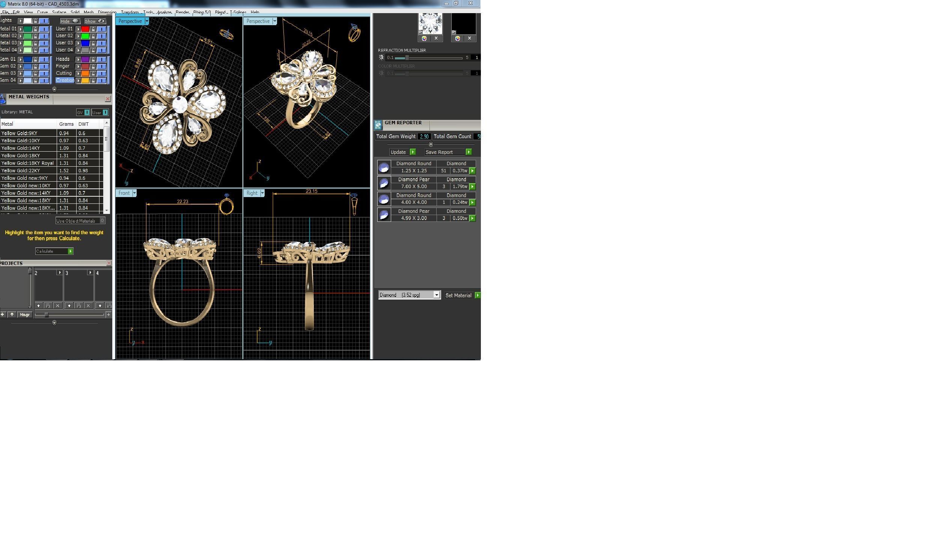Click lock icon for Heads layer
Viewport: 943px width, 560px height.
[93, 59]
